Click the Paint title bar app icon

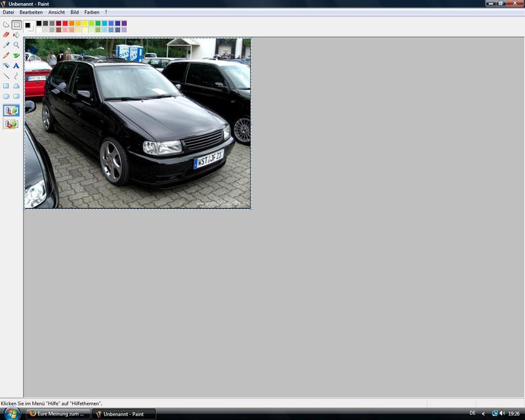point(4,4)
